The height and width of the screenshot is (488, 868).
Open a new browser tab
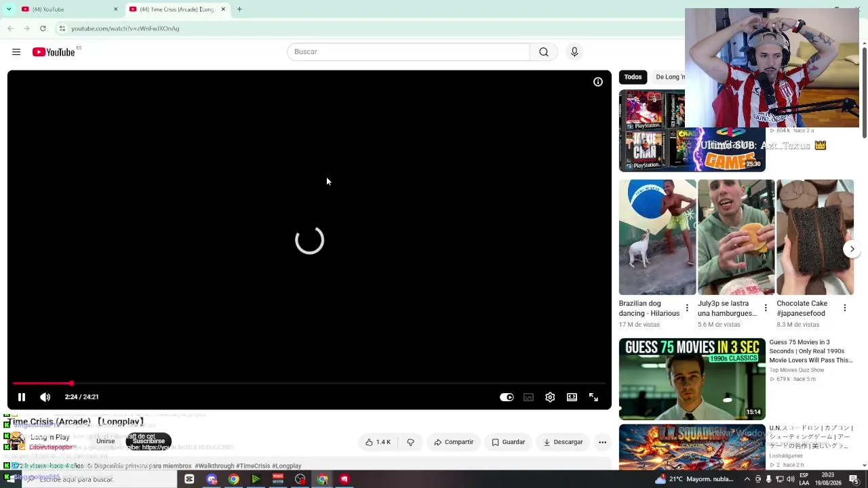239,9
